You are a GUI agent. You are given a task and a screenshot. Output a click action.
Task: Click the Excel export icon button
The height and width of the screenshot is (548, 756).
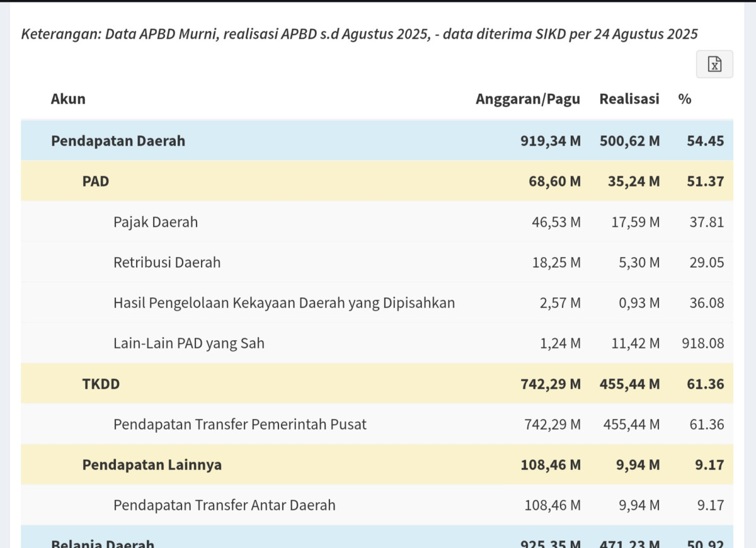(714, 64)
